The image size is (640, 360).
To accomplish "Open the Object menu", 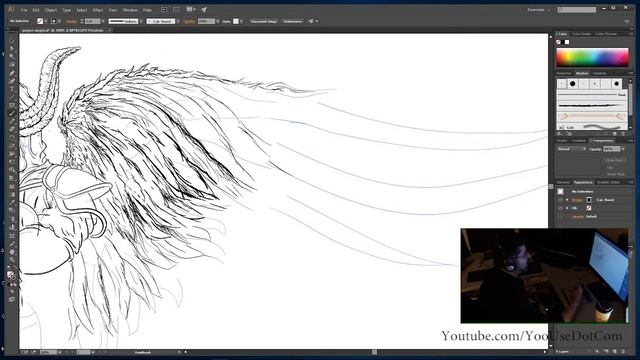I will point(51,10).
